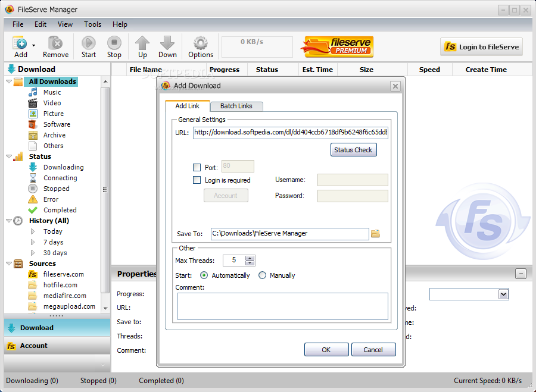536x392 pixels.
Task: Click sidebar scrollbar down arrow
Action: (105, 308)
